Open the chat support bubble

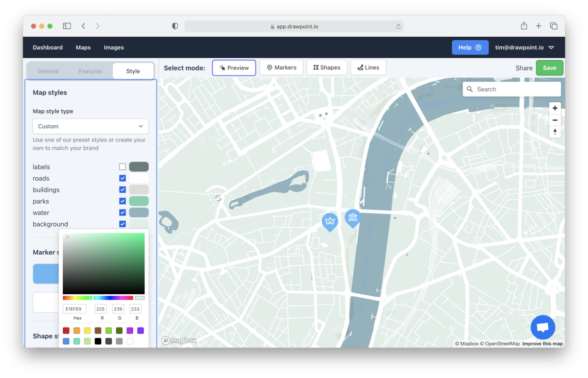(x=542, y=327)
